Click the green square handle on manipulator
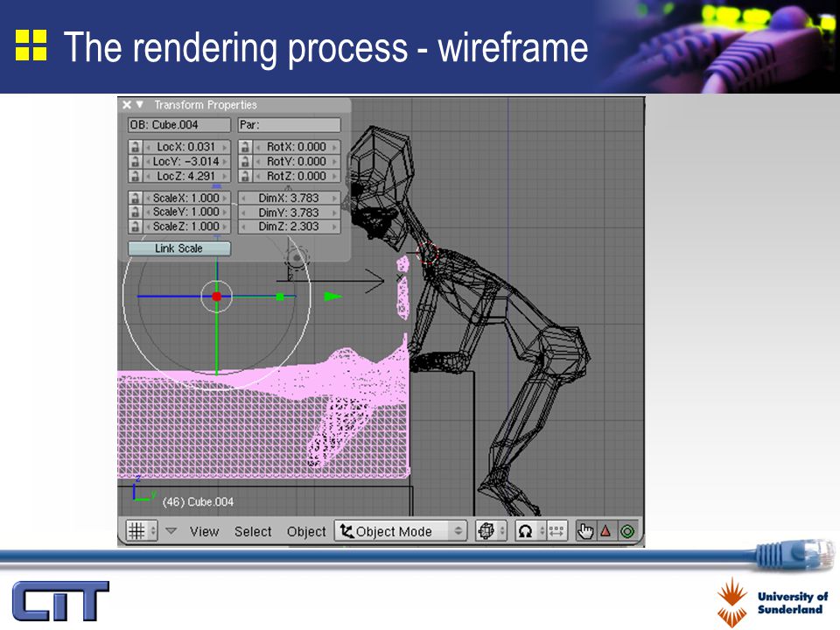The image size is (840, 630). tap(280, 297)
